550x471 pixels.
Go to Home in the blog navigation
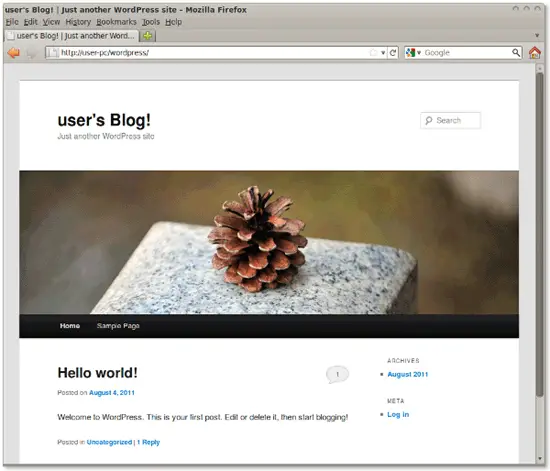click(x=70, y=326)
